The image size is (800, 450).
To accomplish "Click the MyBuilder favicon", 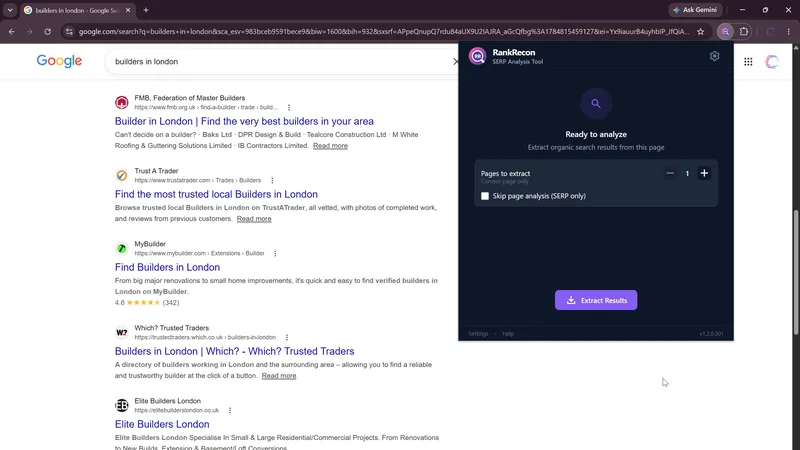I will 121,248.
